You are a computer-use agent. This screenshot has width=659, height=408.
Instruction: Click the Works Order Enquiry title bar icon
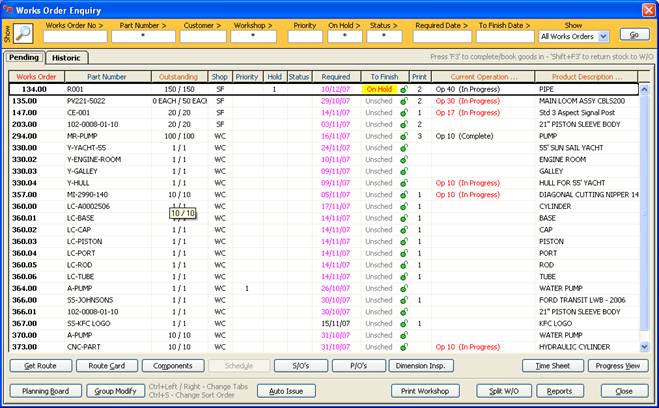(x=8, y=10)
